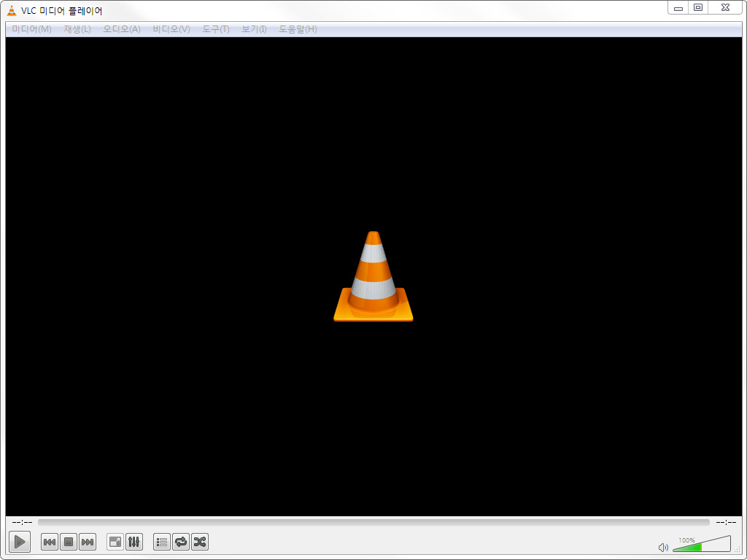Toggle fullscreen video mode

coord(115,542)
